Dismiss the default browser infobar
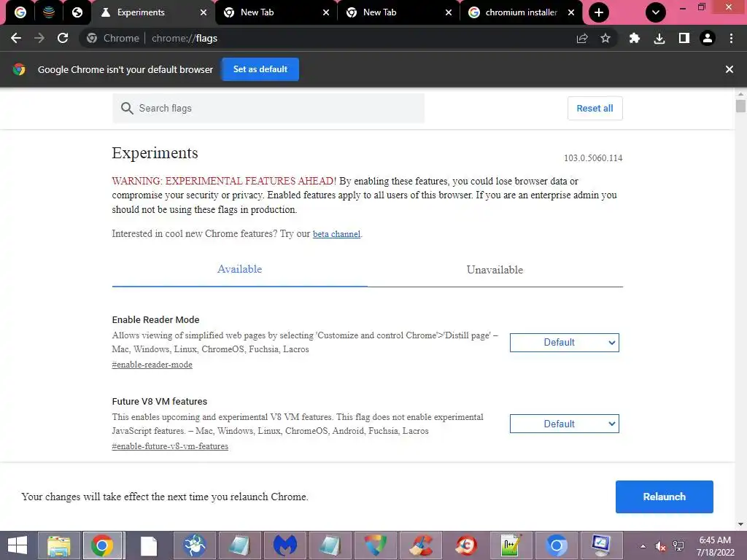Viewport: 747px width, 560px height. [x=729, y=69]
